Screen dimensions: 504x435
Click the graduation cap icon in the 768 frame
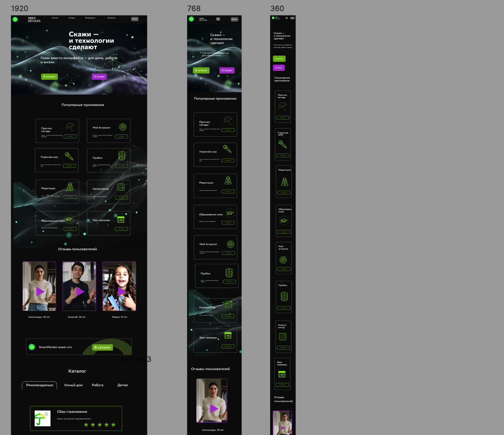coord(230,213)
